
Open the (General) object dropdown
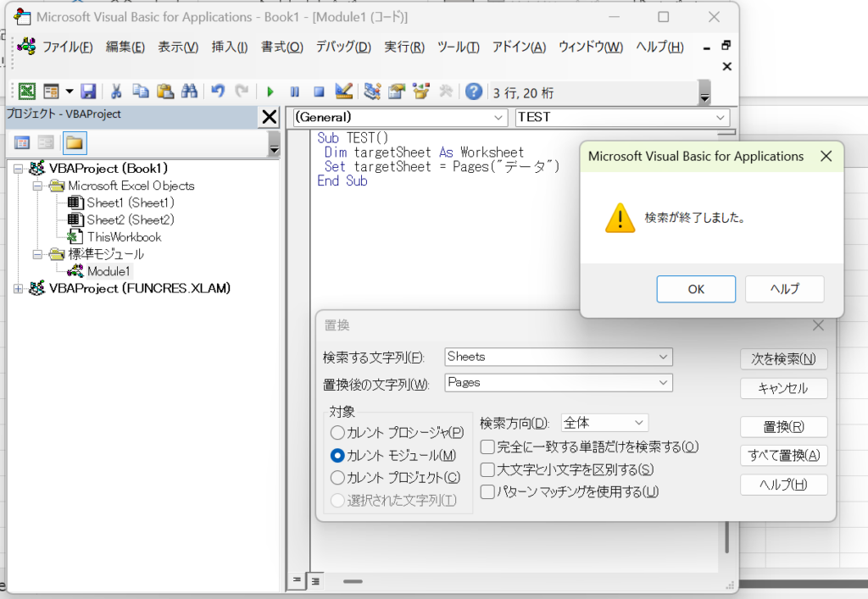pyautogui.click(x=498, y=117)
